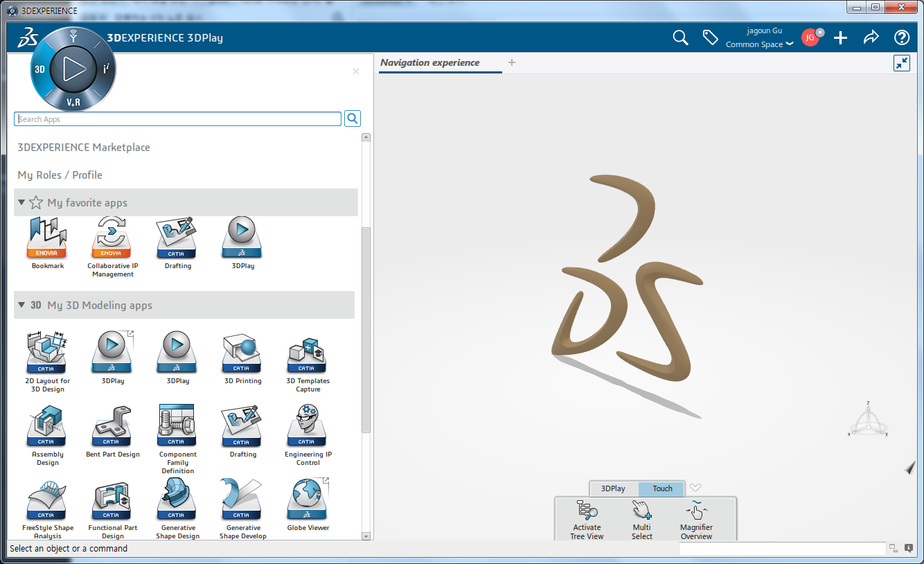
Task: Click the first 3DPlay app in 3D Modeling
Action: click(x=112, y=358)
